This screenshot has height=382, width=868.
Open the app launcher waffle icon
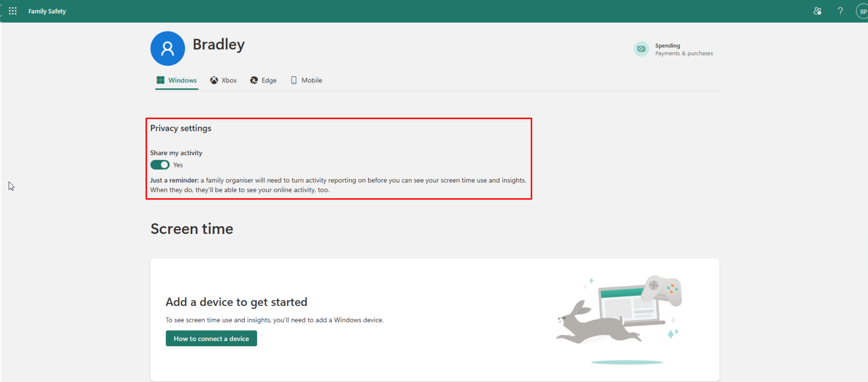[13, 11]
